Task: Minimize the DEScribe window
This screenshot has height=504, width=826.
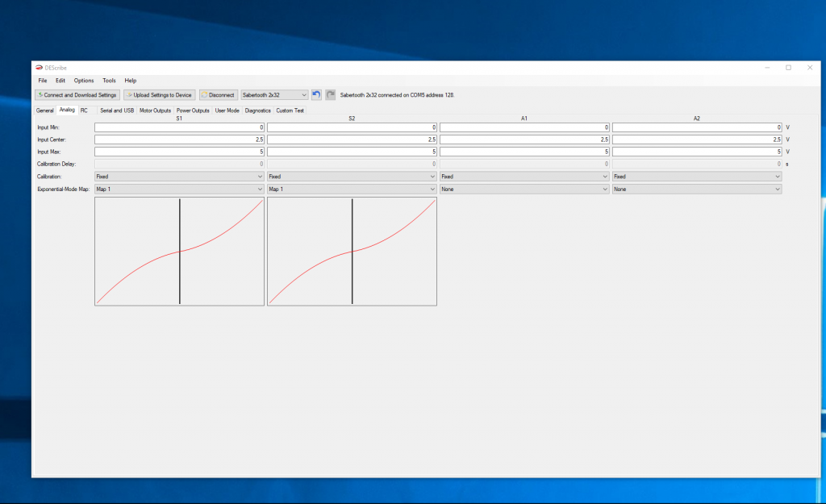Action: click(768, 68)
